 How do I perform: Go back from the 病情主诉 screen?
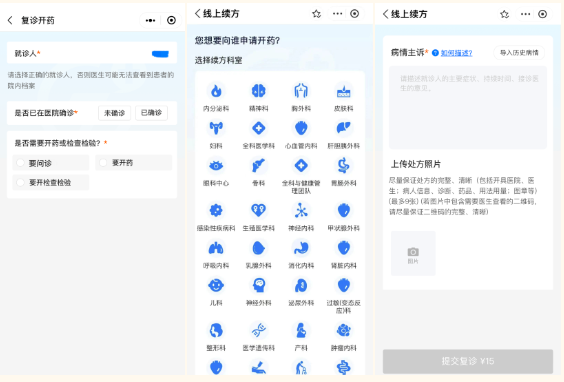click(385, 14)
